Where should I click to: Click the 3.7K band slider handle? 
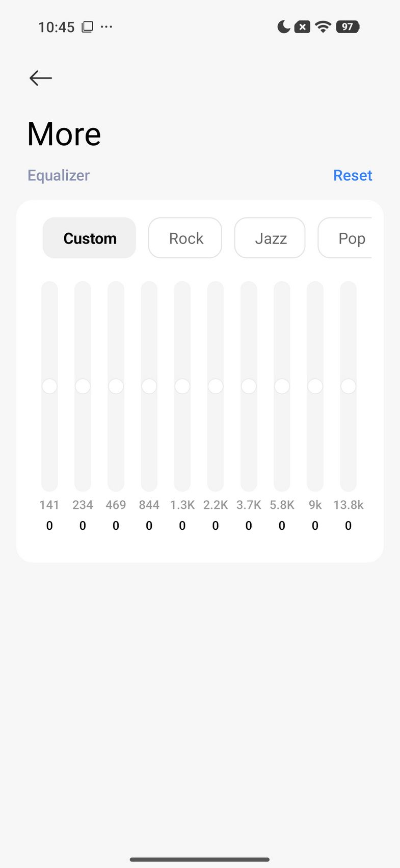249,386
